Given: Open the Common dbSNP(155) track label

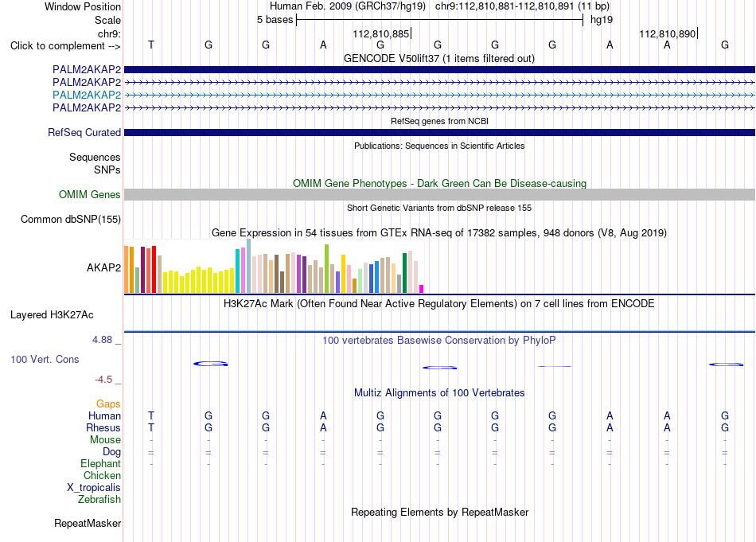Looking at the screenshot, I should pyautogui.click(x=71, y=220).
